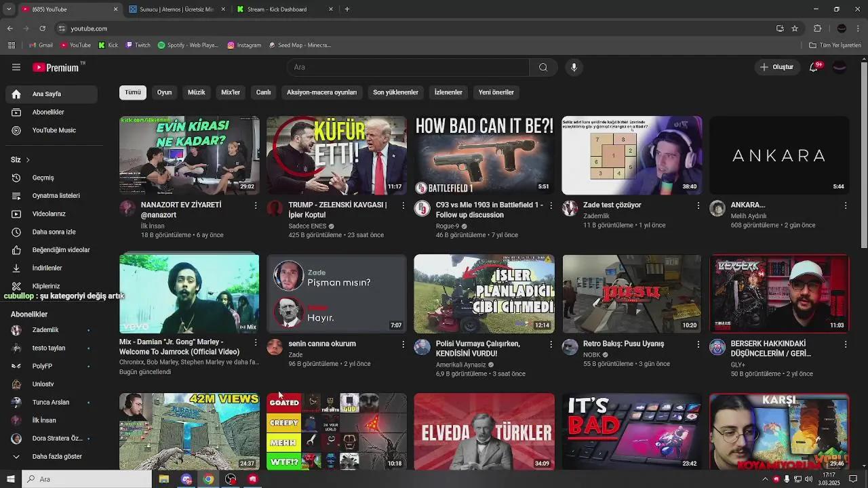Open Klipleriniz from the sidebar
Viewport: 868px width, 488px height.
[x=45, y=285]
